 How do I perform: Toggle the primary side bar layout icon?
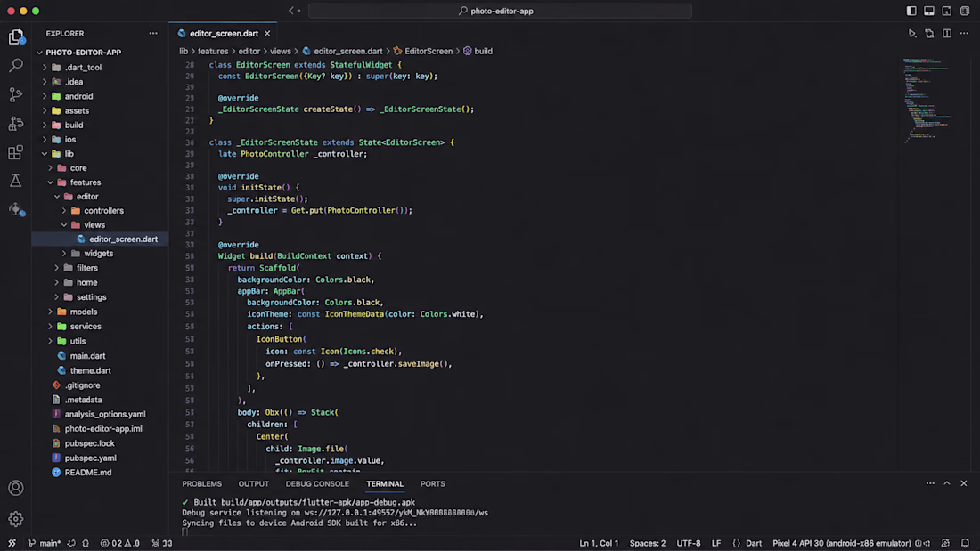click(911, 11)
